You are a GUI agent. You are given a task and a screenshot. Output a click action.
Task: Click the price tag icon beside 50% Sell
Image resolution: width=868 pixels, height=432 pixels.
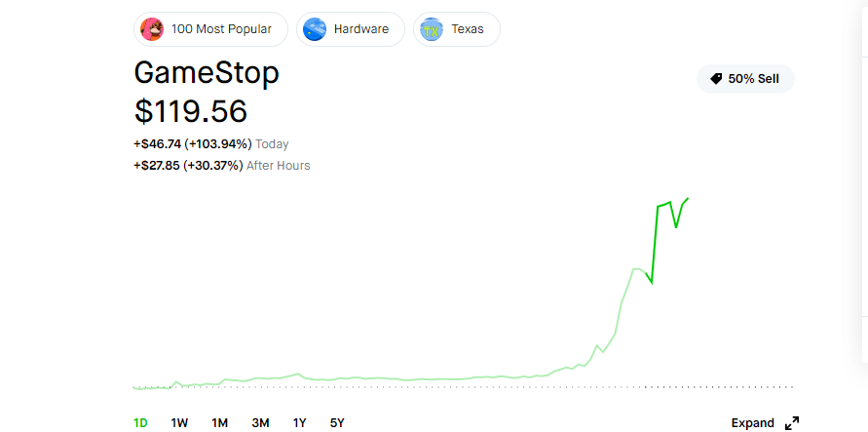coord(716,79)
